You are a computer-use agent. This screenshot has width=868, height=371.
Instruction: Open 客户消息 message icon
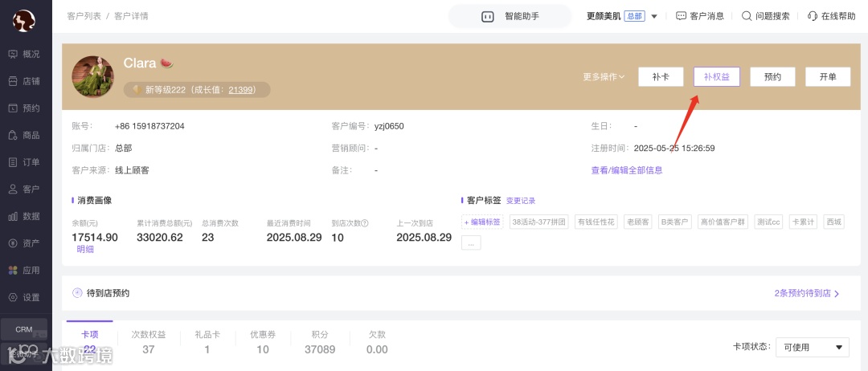pos(682,16)
